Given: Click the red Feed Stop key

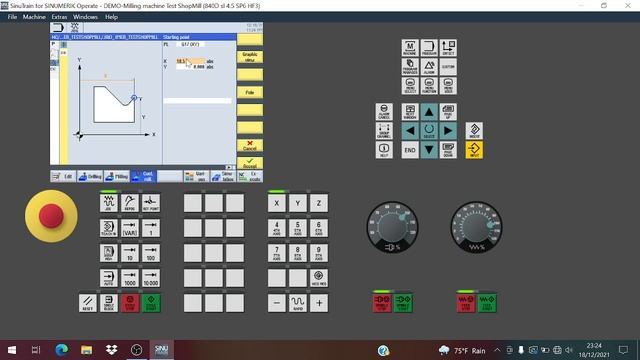Looking at the screenshot, I should tap(466, 303).
